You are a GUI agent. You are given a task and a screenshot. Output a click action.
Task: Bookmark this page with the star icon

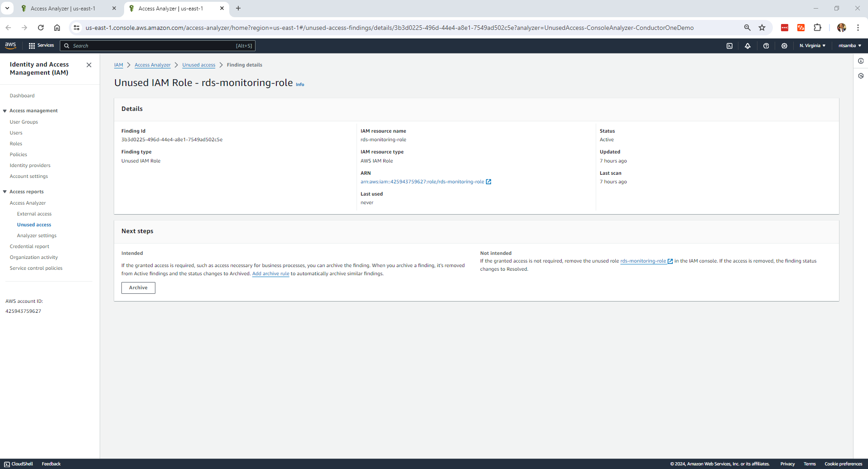[x=762, y=28]
